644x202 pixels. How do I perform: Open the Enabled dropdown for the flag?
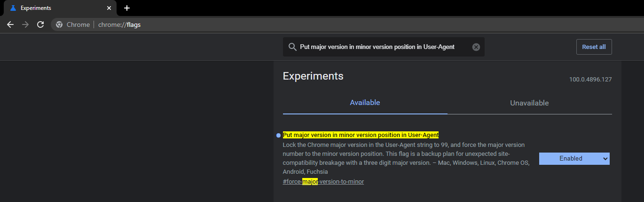(574, 159)
